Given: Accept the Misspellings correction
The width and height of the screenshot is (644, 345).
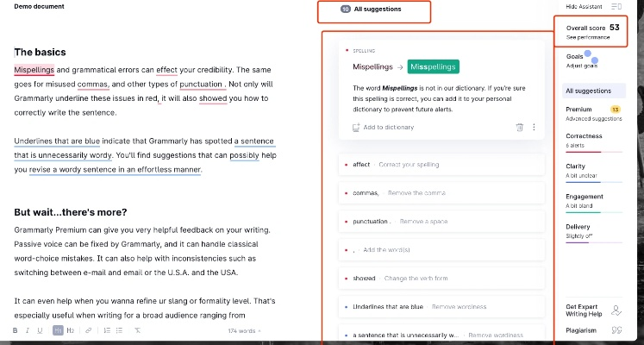Looking at the screenshot, I should pyautogui.click(x=434, y=67).
